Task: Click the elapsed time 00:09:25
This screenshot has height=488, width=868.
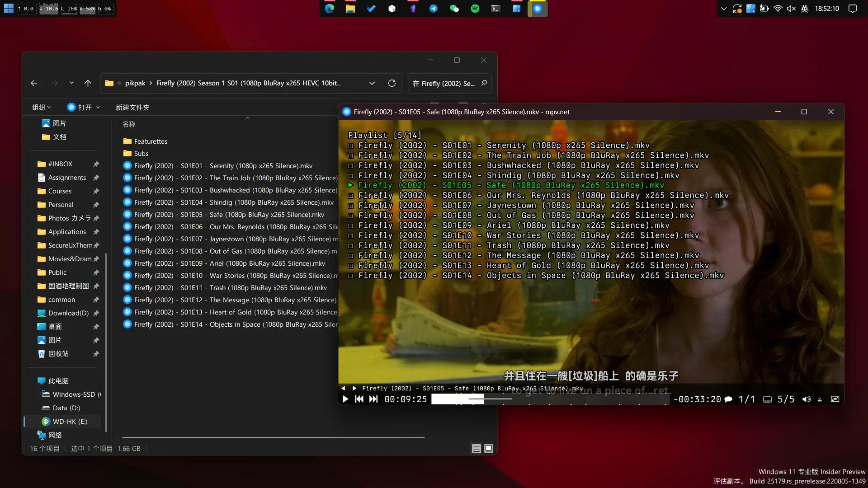Action: [406, 399]
